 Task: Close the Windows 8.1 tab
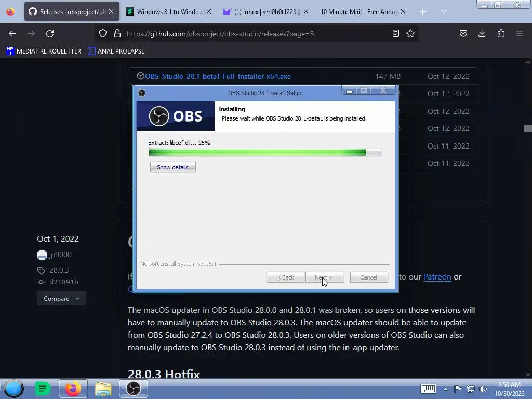point(209,12)
